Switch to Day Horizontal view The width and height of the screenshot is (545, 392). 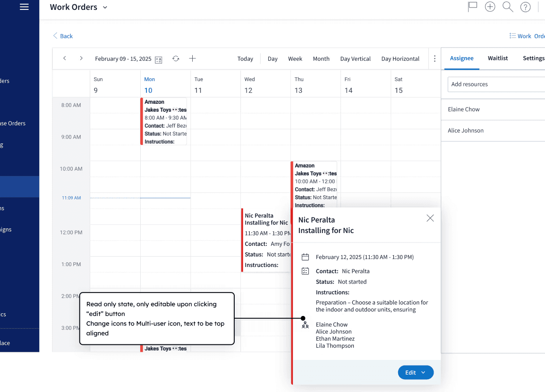(x=400, y=58)
